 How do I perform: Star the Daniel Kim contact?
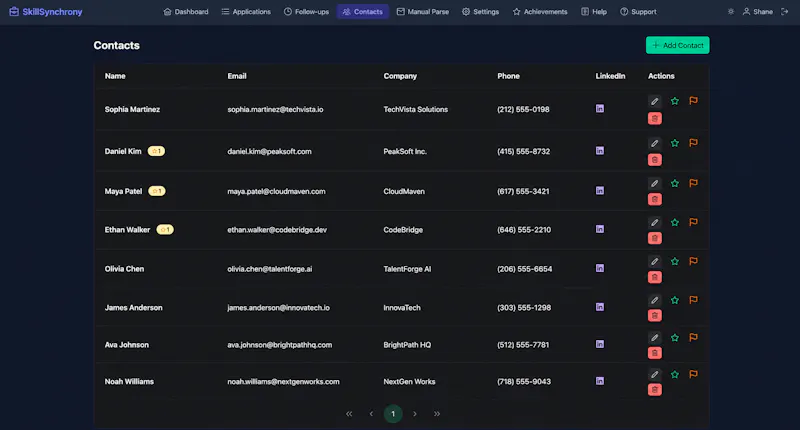tap(674, 143)
